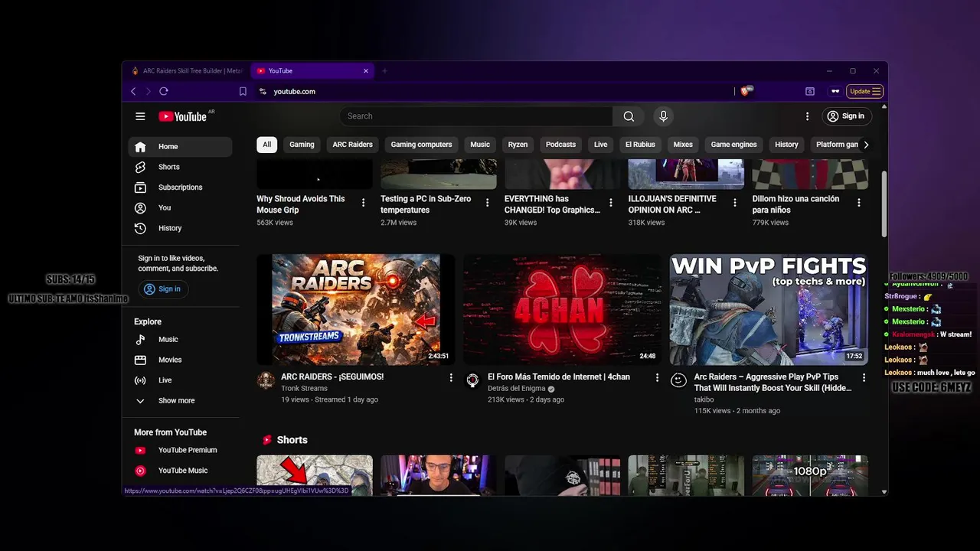Open YouTube Premium link
Viewport: 980px width, 551px height.
point(180,451)
